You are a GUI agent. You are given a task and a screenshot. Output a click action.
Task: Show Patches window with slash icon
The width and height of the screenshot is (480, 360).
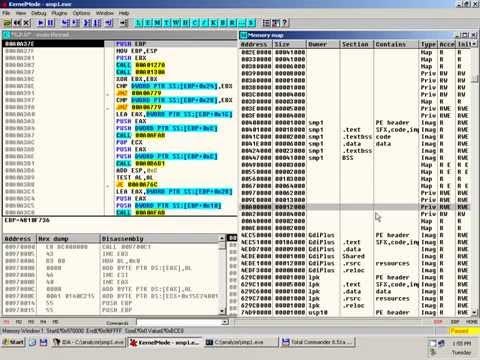[x=205, y=23]
